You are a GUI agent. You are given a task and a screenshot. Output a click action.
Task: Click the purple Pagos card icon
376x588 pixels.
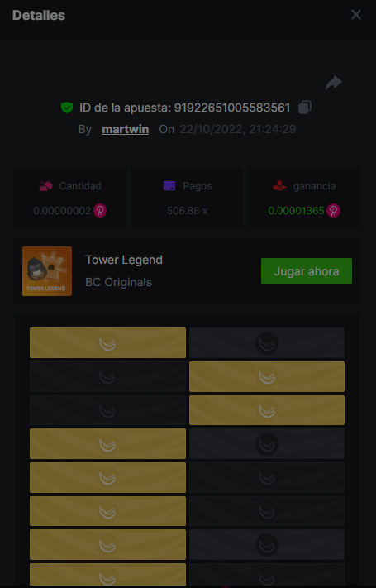click(x=169, y=185)
